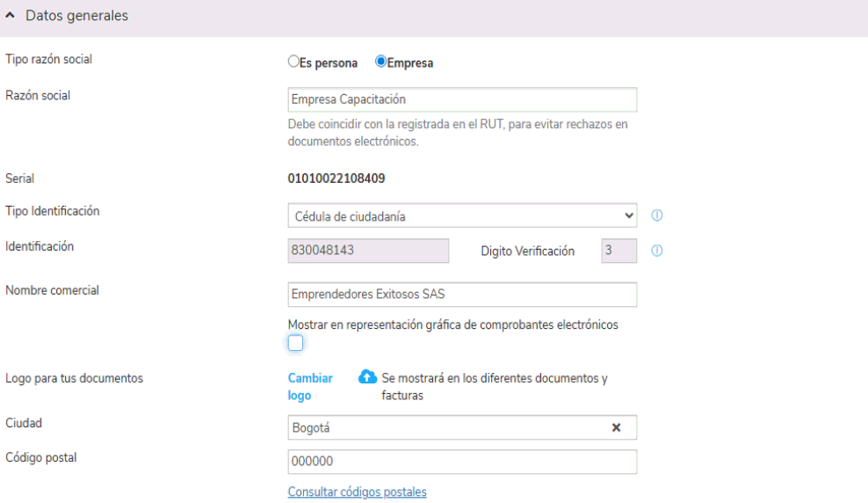Open the Consultar códigos postales link
Screen dimensions: 868x503
coord(357,492)
